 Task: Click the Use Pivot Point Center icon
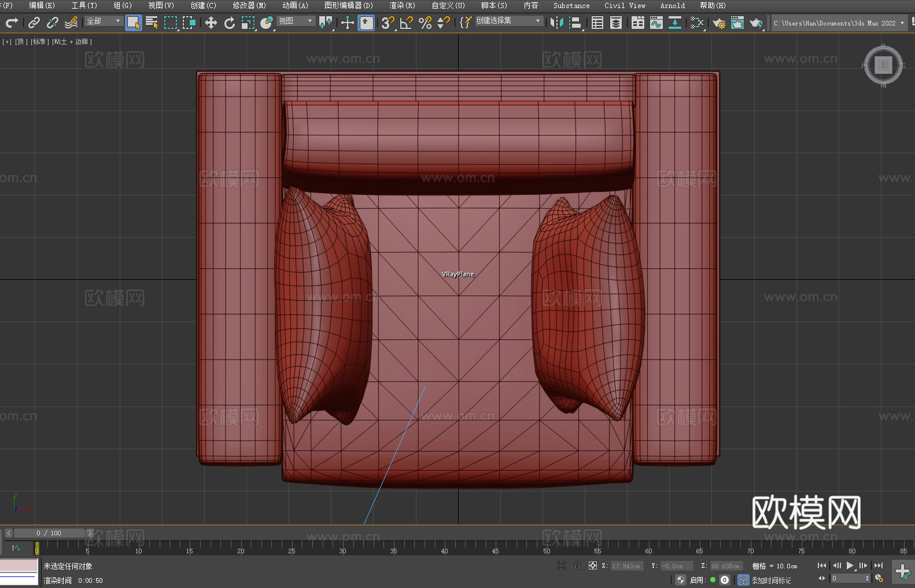(x=326, y=23)
